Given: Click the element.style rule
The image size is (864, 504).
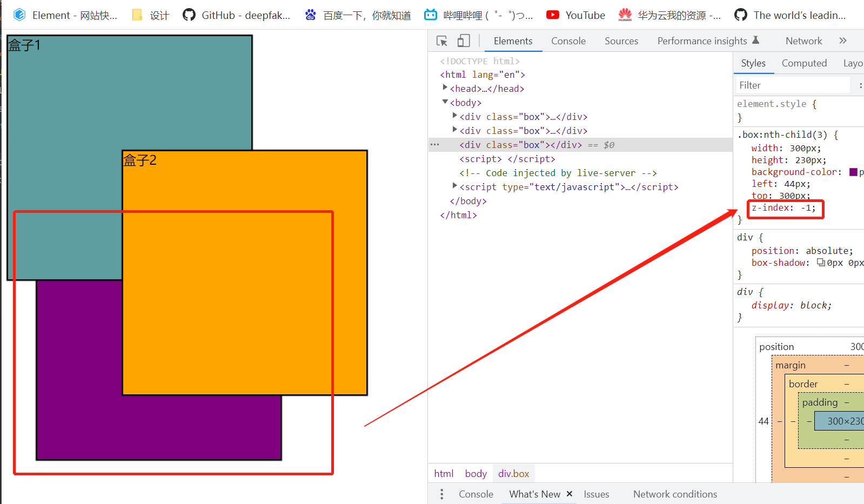Looking at the screenshot, I should click(772, 104).
